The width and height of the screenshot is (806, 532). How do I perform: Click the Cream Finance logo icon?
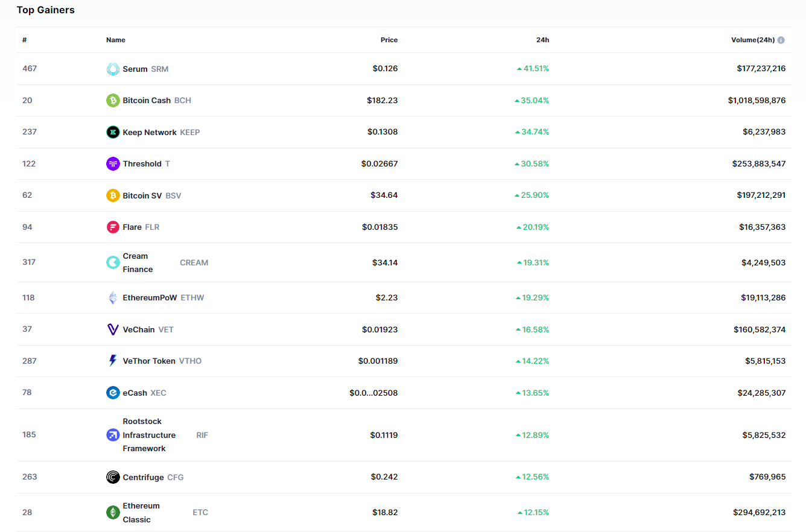[113, 262]
